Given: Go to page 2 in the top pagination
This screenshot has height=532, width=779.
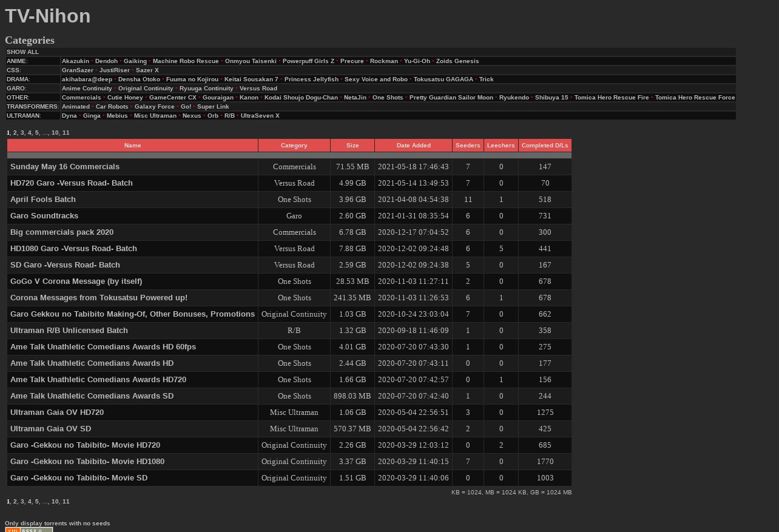Looking at the screenshot, I should click(15, 133).
